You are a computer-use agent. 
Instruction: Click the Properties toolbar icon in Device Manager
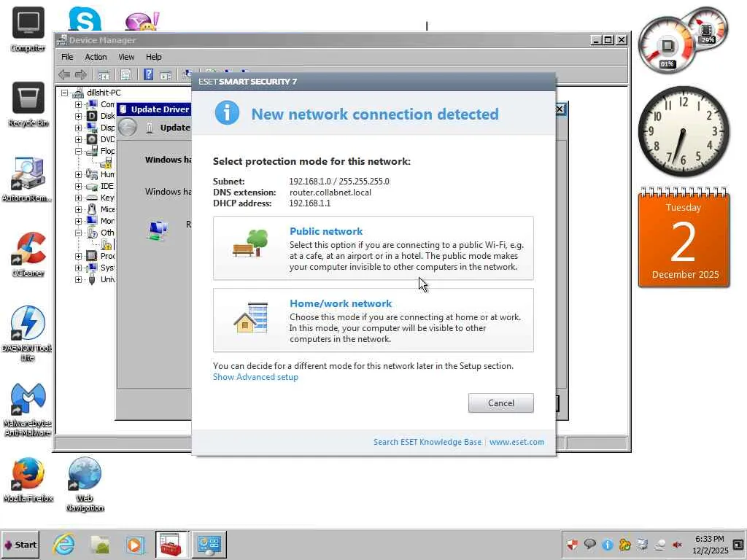pyautogui.click(x=125, y=75)
